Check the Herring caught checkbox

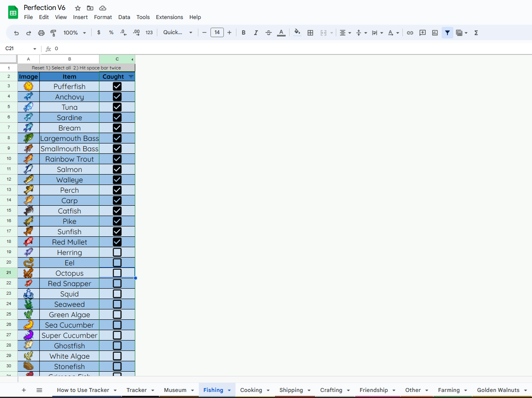117,252
